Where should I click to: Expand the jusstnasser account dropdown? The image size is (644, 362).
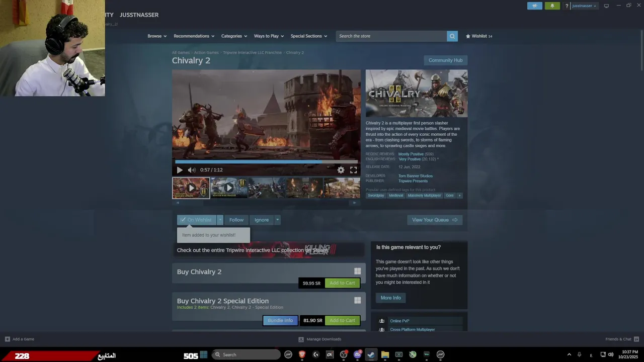click(584, 6)
